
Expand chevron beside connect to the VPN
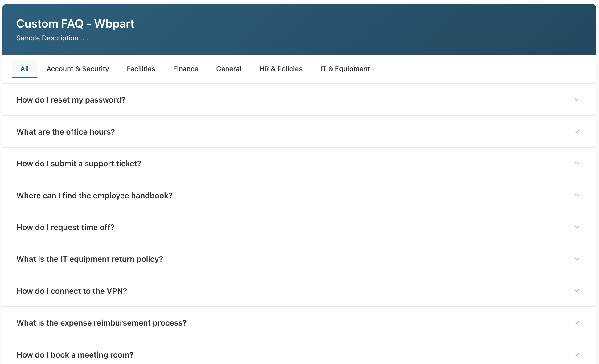tap(576, 291)
